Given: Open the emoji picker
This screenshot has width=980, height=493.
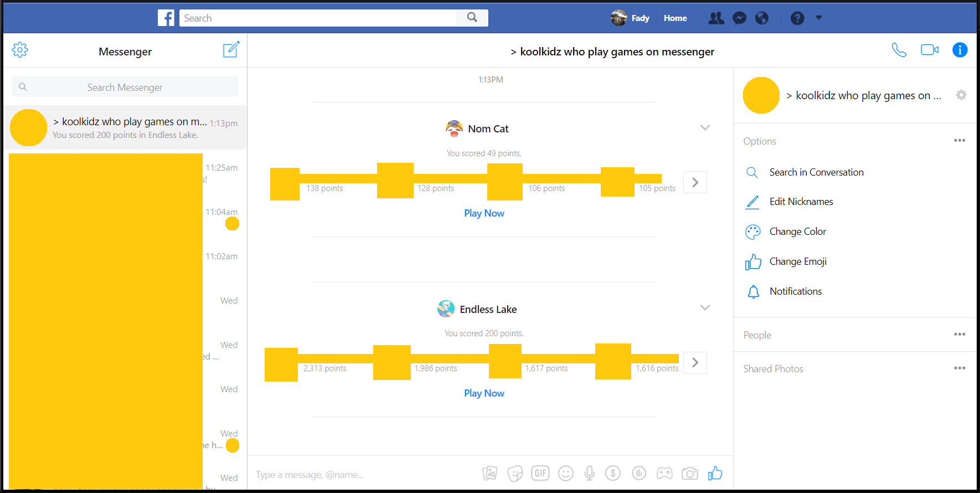Looking at the screenshot, I should [566, 473].
